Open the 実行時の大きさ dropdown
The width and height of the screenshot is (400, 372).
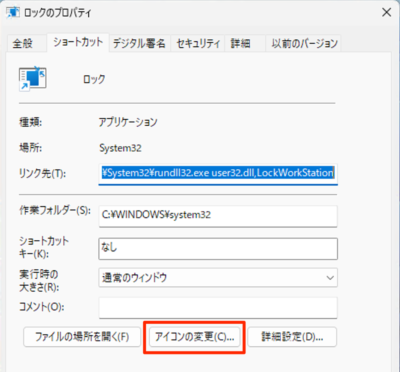pyautogui.click(x=218, y=278)
